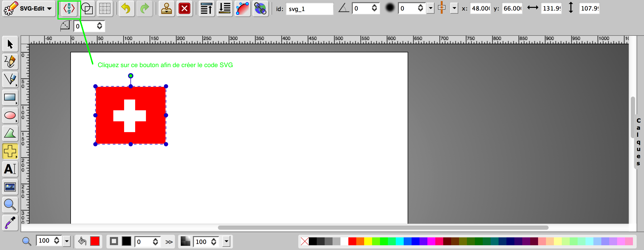This screenshot has width=644, height=250.
Task: Click the green rotate handle above selection
Action: tap(131, 76)
